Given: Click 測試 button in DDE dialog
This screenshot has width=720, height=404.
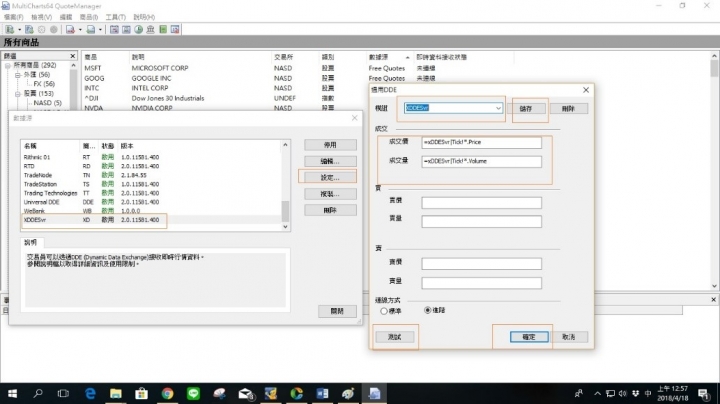Looking at the screenshot, I should pyautogui.click(x=394, y=337).
